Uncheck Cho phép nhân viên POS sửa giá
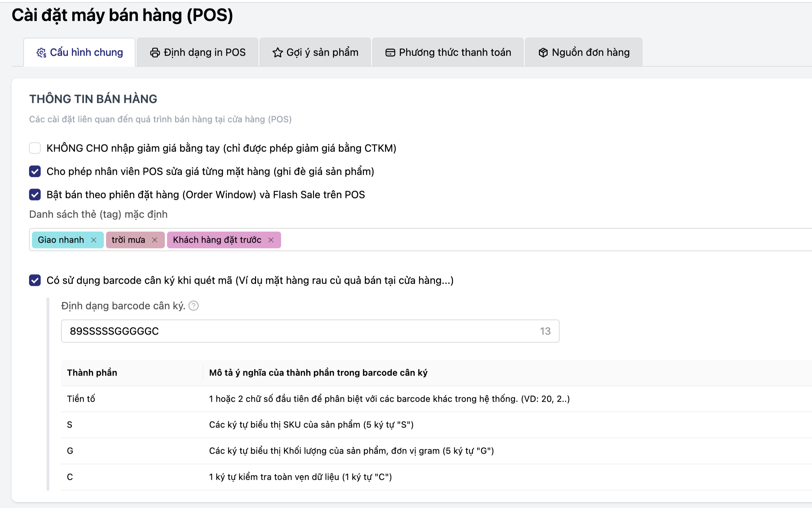The width and height of the screenshot is (812, 508). pos(35,171)
